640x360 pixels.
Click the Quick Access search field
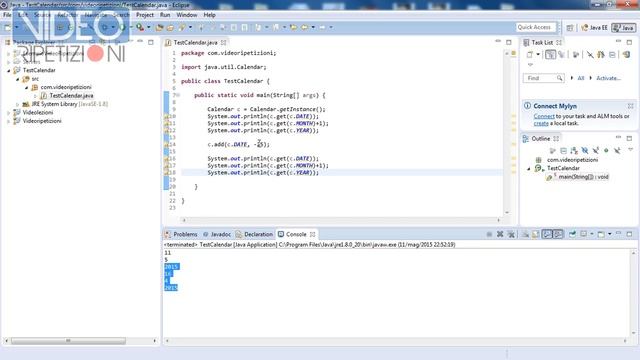[x=536, y=27]
